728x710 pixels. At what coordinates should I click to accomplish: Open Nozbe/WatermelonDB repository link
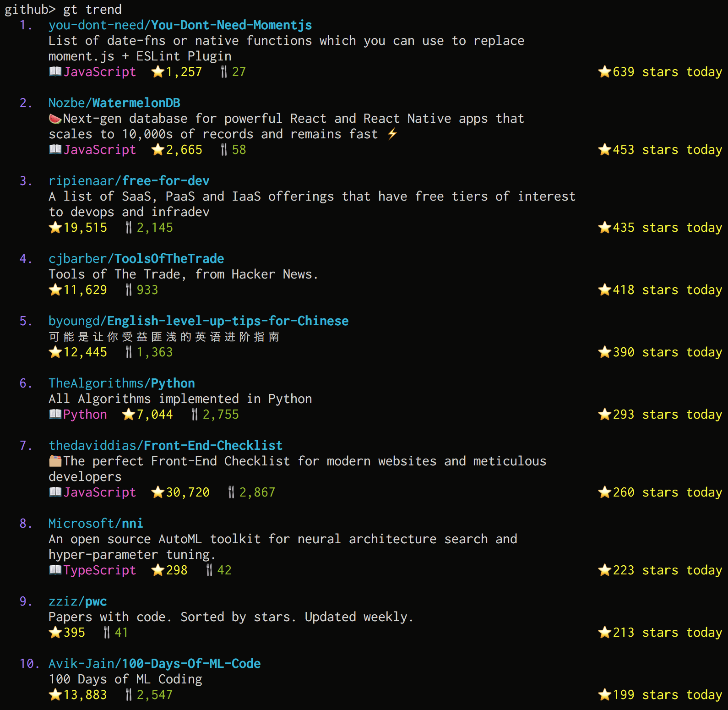[114, 103]
